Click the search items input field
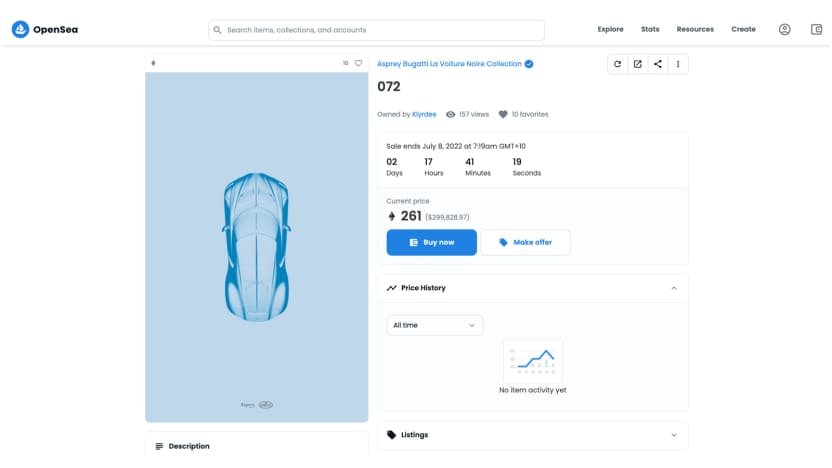Image resolution: width=832 pixels, height=468 pixels. 376,30
